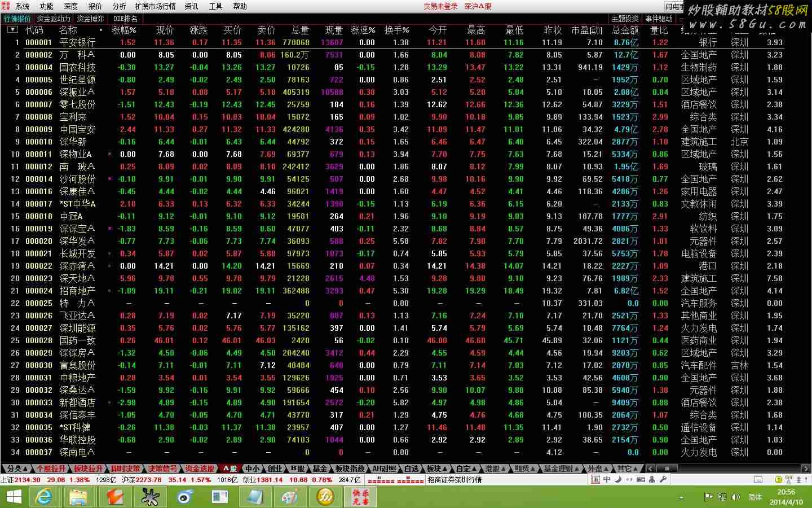812x508 pixels.
Task: Expand the 港股 bottom tab
Action: [495, 468]
